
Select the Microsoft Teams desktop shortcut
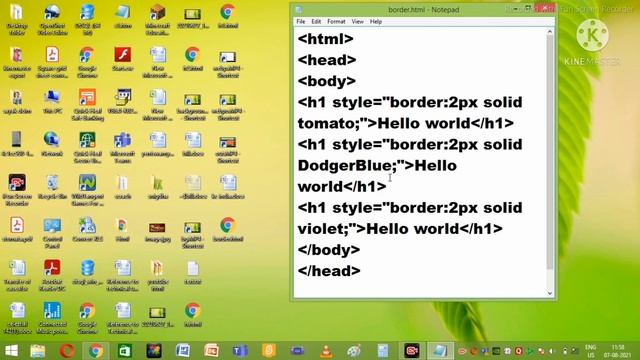pos(122,147)
